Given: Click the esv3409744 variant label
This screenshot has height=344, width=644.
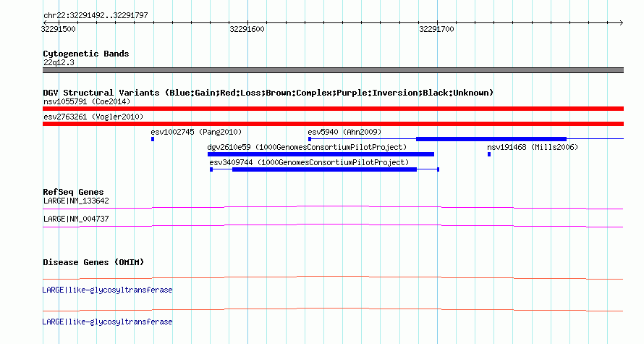Looking at the screenshot, I should pos(309,162).
